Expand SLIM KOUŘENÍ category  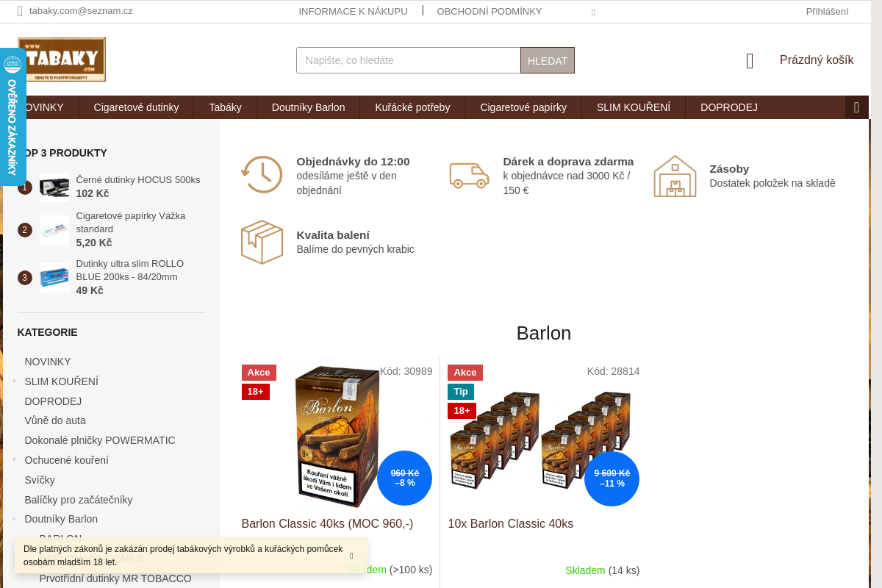(15, 381)
